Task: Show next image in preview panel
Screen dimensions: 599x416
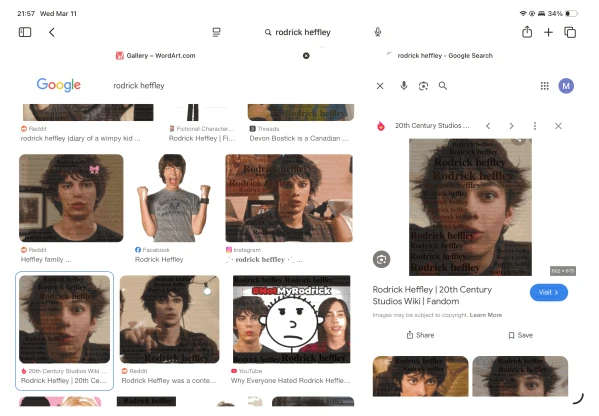Action: click(511, 126)
